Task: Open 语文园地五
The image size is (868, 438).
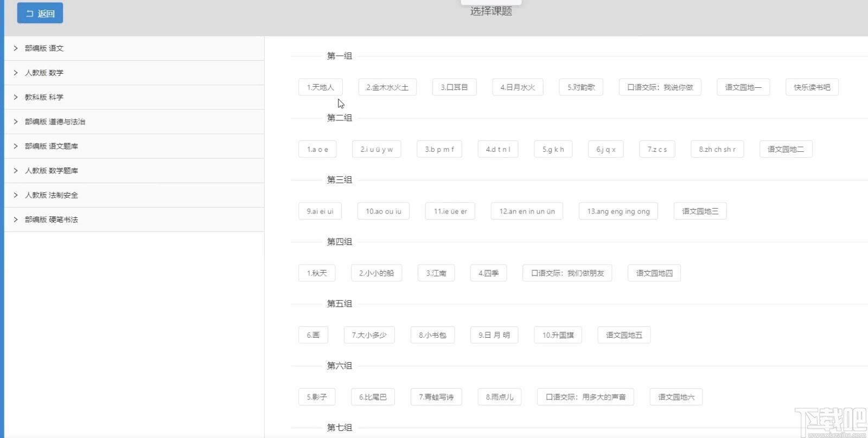Action: [624, 335]
